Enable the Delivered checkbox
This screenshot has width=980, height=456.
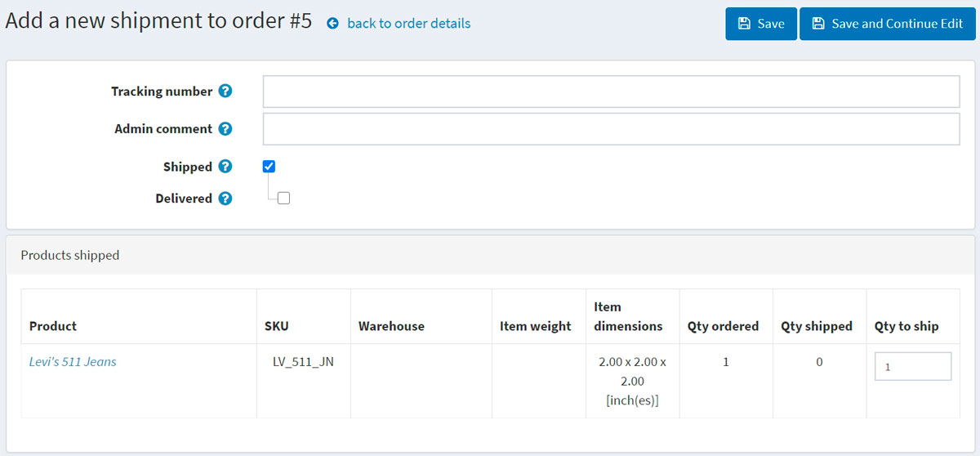(x=283, y=198)
